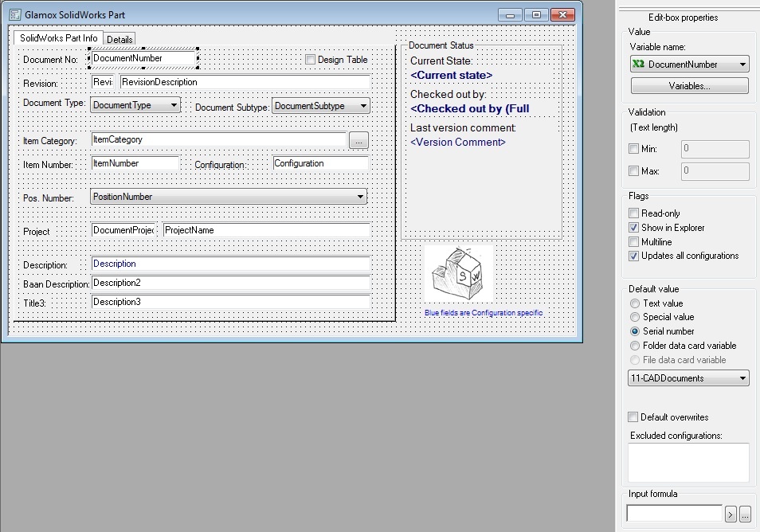Select the ItemNumber edit box

(135, 163)
